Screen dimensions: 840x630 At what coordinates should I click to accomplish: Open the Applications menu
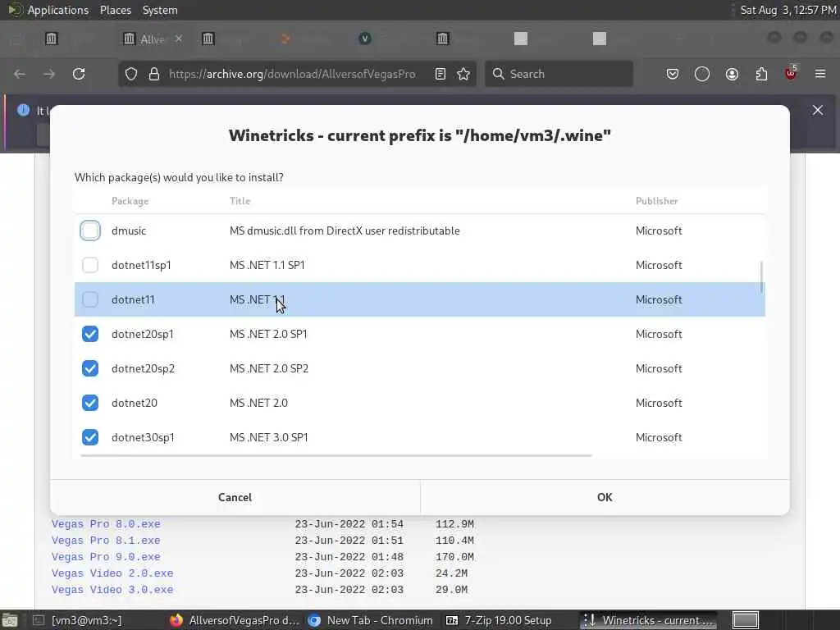tap(58, 10)
